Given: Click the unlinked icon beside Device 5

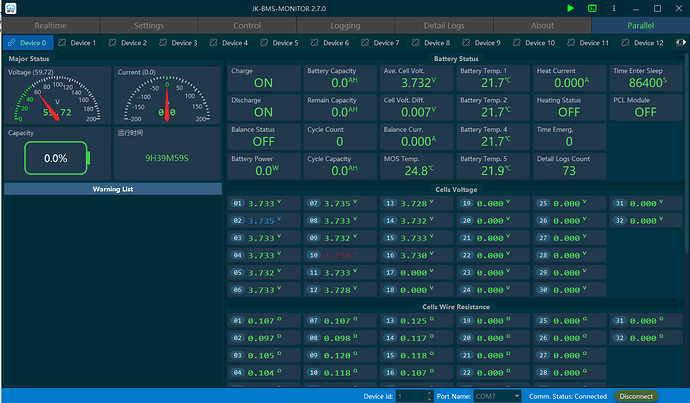Looking at the screenshot, I should click(264, 43).
